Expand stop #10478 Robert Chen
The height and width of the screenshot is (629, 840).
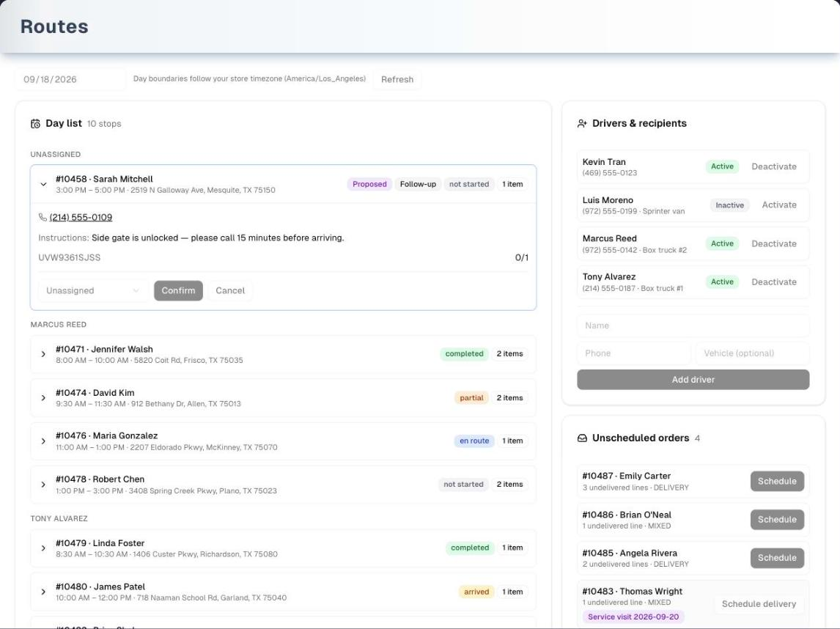pos(43,485)
